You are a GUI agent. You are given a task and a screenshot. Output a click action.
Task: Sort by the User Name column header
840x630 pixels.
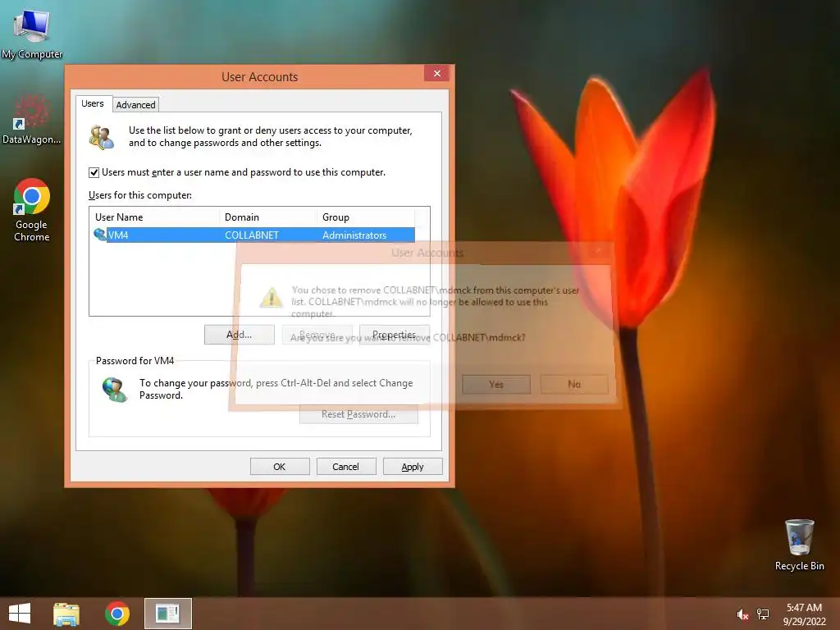(x=154, y=217)
